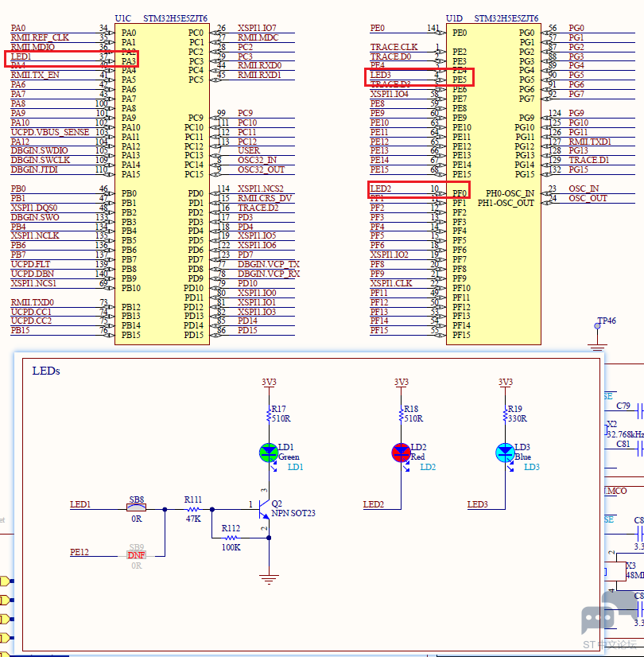Select the U1C designator label
This screenshot has height=657, width=644.
click(x=123, y=18)
